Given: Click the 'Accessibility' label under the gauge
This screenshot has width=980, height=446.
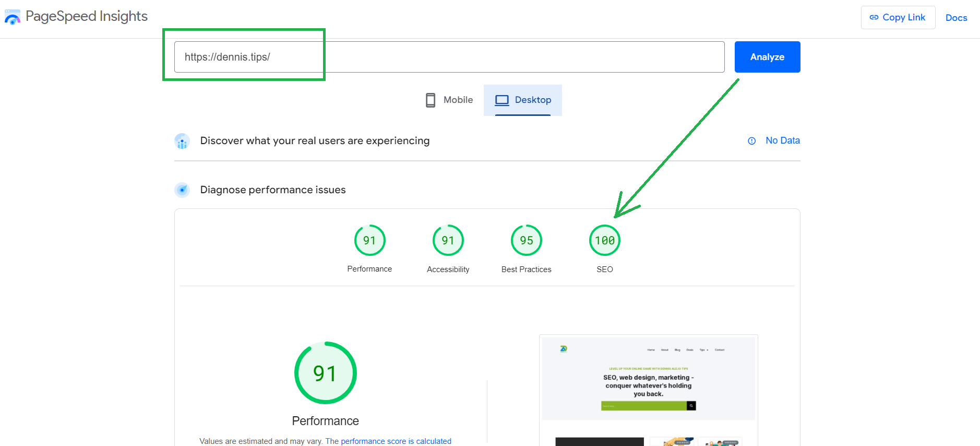Looking at the screenshot, I should pyautogui.click(x=448, y=269).
